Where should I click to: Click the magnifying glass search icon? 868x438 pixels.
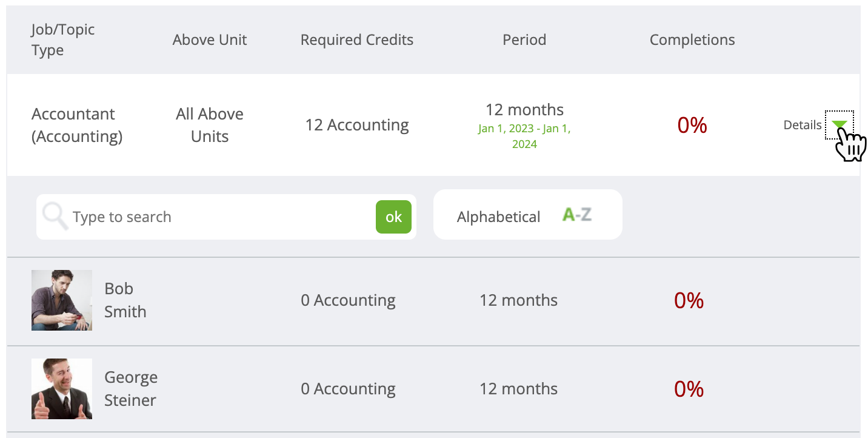tap(55, 216)
